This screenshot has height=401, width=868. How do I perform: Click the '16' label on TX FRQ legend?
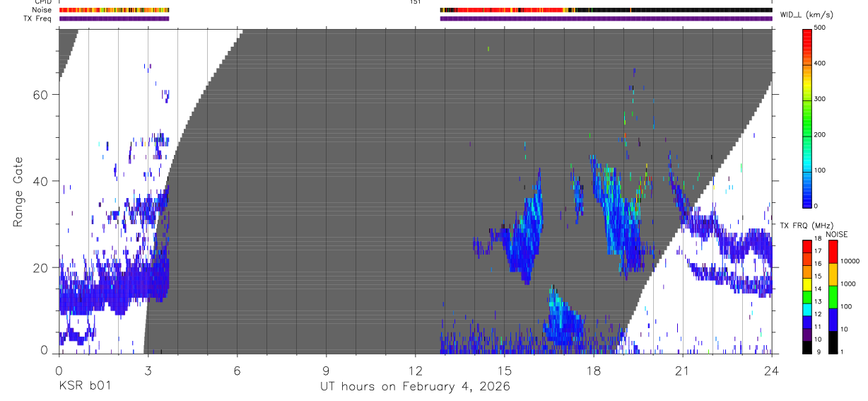(x=819, y=264)
